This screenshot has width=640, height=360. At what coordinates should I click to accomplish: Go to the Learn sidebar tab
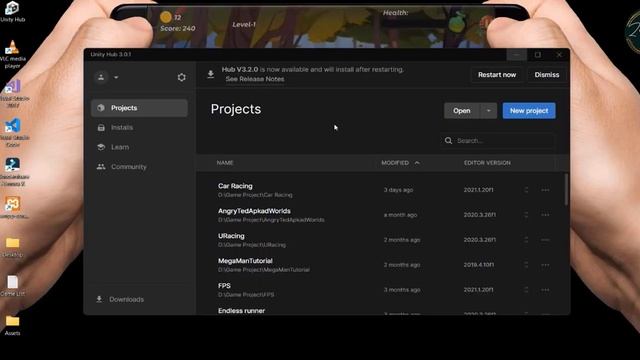(x=139, y=147)
